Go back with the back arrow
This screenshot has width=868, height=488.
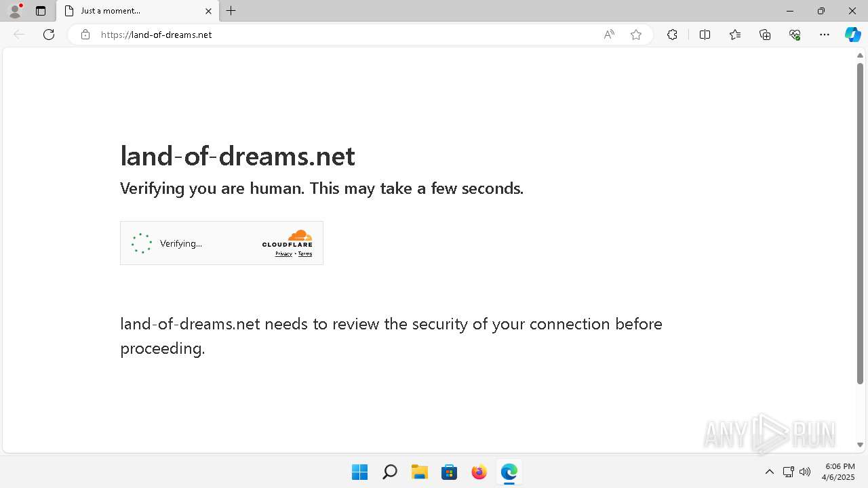(19, 35)
